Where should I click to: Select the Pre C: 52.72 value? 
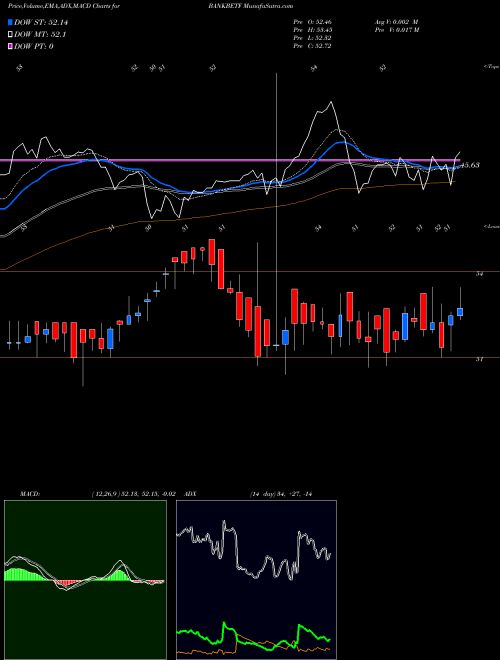pyautogui.click(x=312, y=46)
